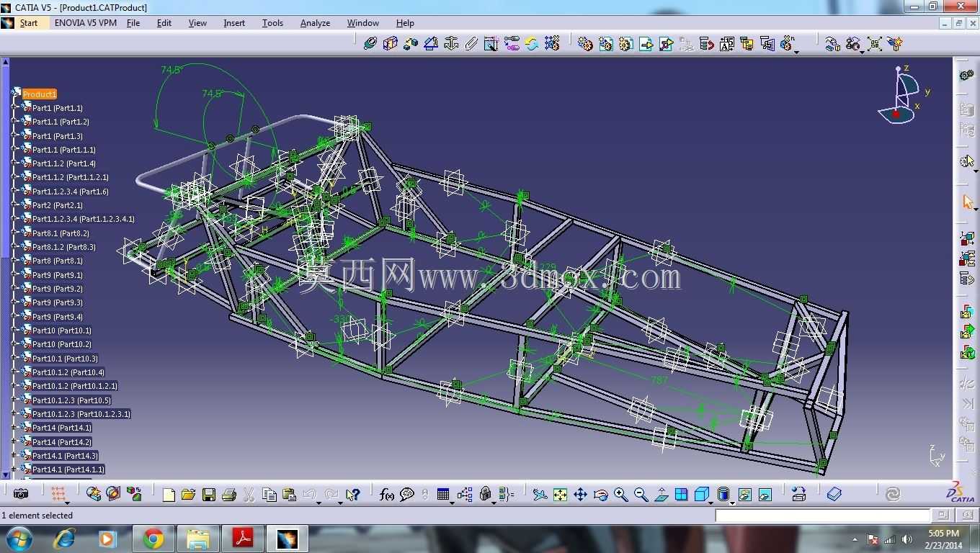Open Graph Tree Reordering tool

[706, 44]
